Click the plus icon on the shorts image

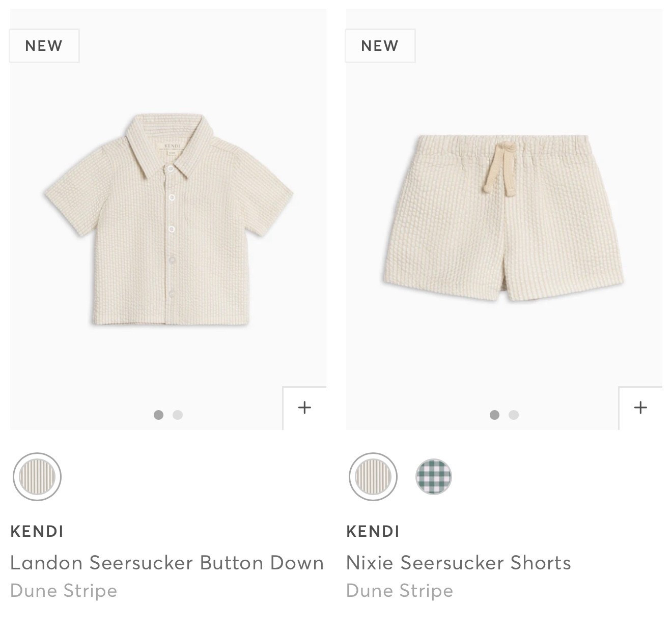(x=640, y=408)
